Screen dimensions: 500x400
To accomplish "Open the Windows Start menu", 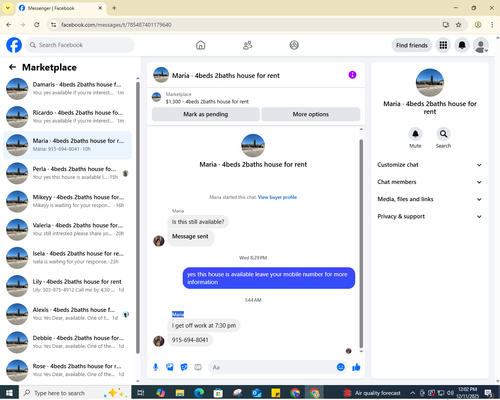I will (x=9, y=393).
